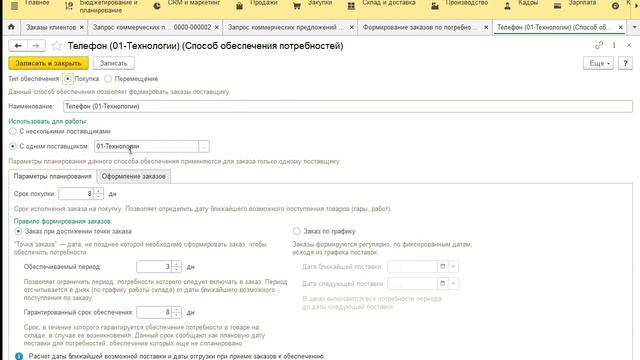
Task: Switch to Заказы клиентов tab
Action: coord(51,27)
